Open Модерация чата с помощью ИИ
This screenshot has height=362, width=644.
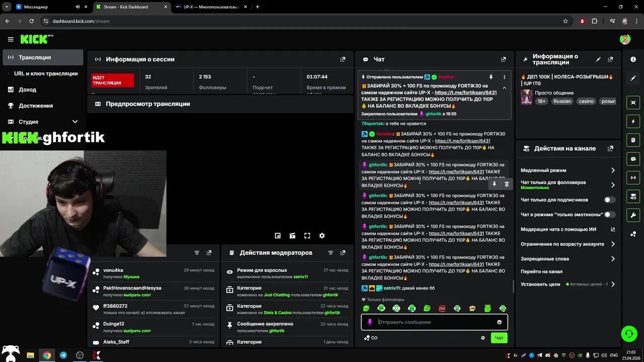[568, 229]
